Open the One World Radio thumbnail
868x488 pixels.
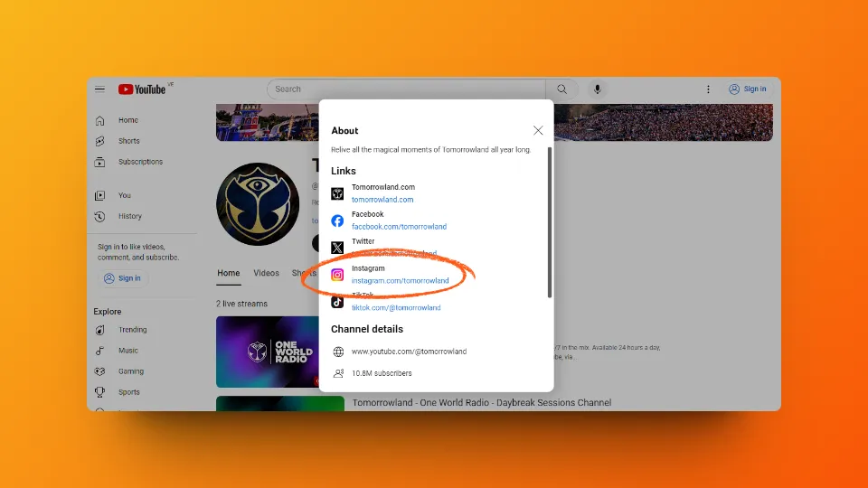(268, 352)
